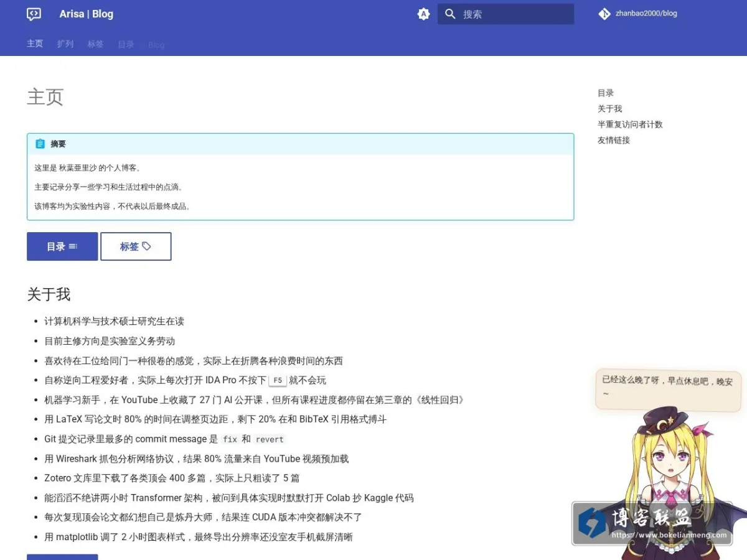The width and height of the screenshot is (747, 560).
Task: Click the bullet 目前主修方向是实验室义务劳动
Action: coord(110,341)
